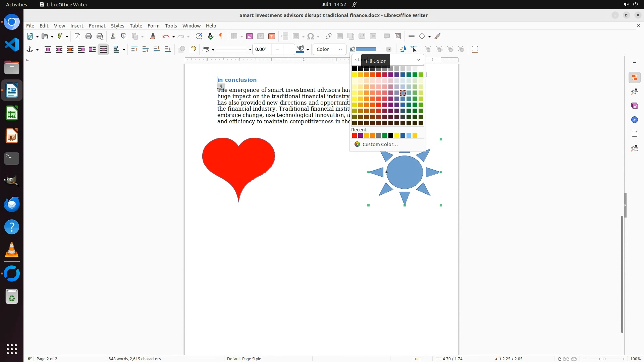Enable the Wrap None option
Viewport: 644px width, 362px height.
48,50
